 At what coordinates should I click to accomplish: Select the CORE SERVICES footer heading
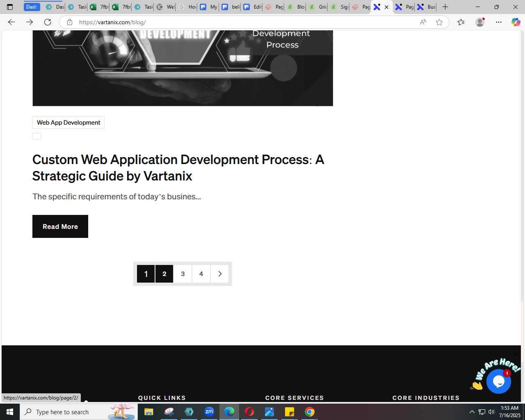294,398
